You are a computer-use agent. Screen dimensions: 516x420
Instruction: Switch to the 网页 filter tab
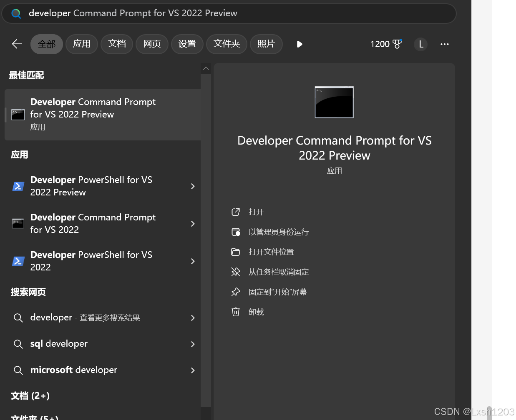point(152,44)
